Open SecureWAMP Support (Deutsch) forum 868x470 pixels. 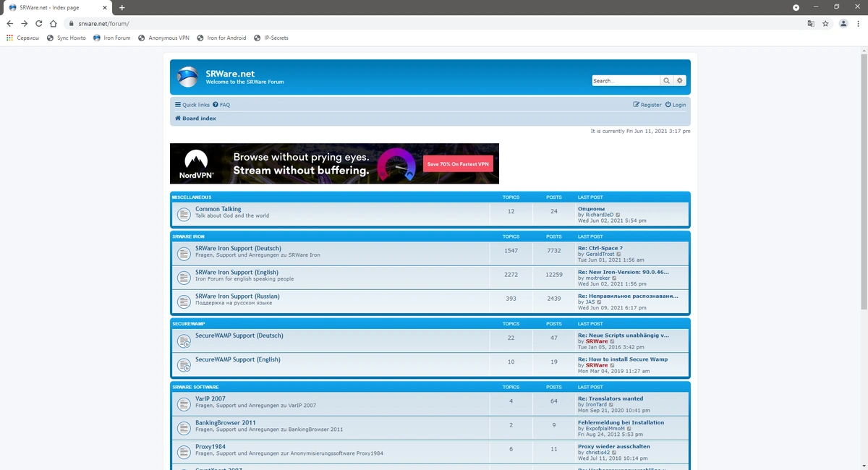[x=239, y=336]
